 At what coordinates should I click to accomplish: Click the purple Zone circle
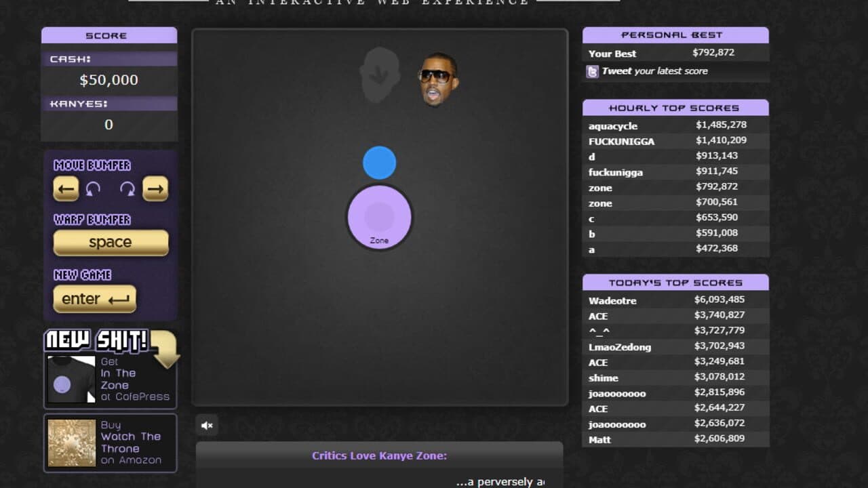[x=379, y=217]
